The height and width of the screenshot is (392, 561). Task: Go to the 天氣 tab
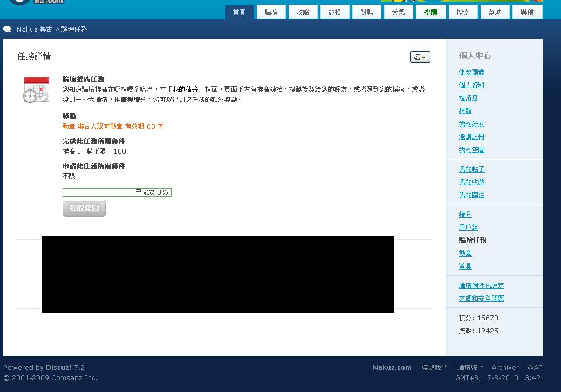pyautogui.click(x=399, y=12)
